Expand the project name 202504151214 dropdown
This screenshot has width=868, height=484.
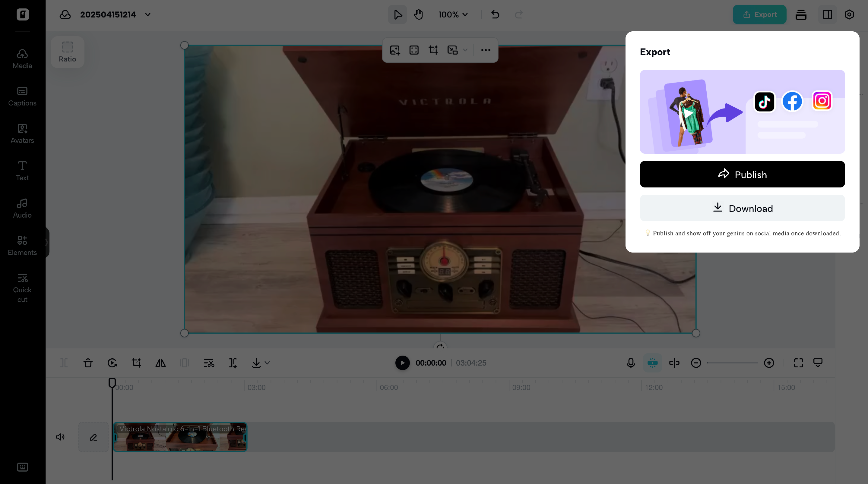click(147, 14)
